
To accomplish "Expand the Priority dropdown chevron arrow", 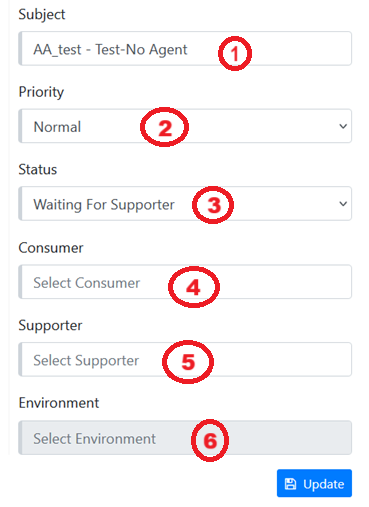I will point(343,126).
